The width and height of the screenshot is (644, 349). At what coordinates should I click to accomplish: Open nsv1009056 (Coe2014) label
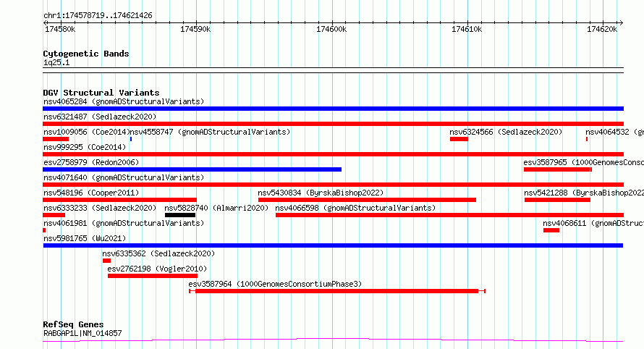[86, 132]
